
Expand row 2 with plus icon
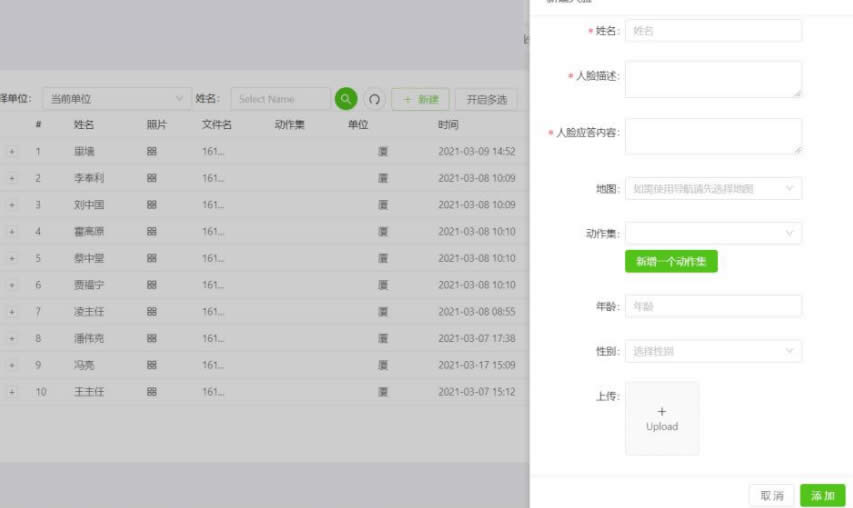(x=12, y=178)
